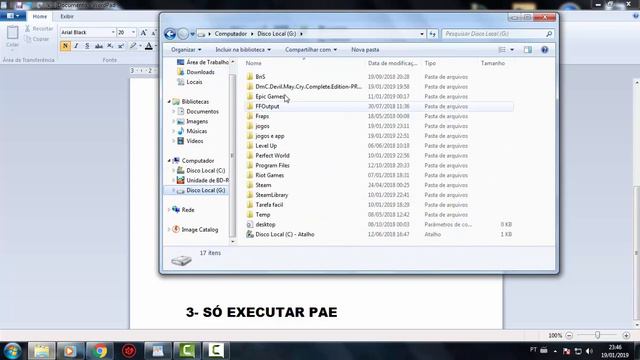Go back with Explorer's back arrow
This screenshot has width=640, height=360.
click(170, 34)
